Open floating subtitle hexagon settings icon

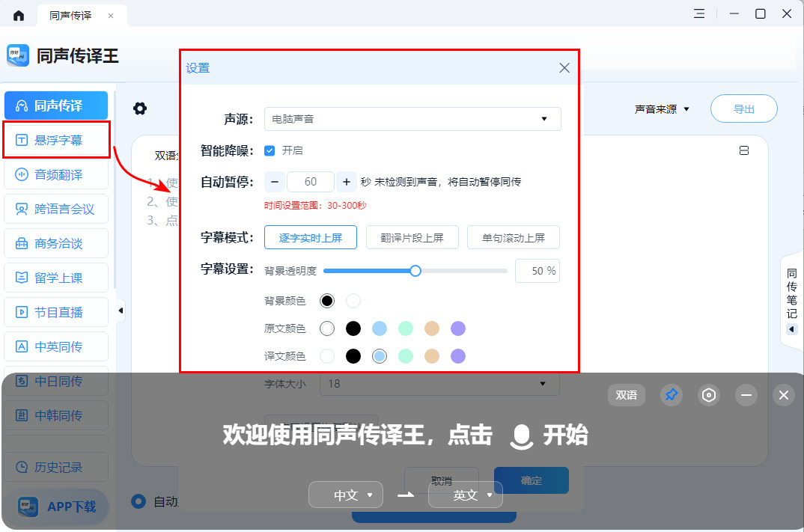709,394
